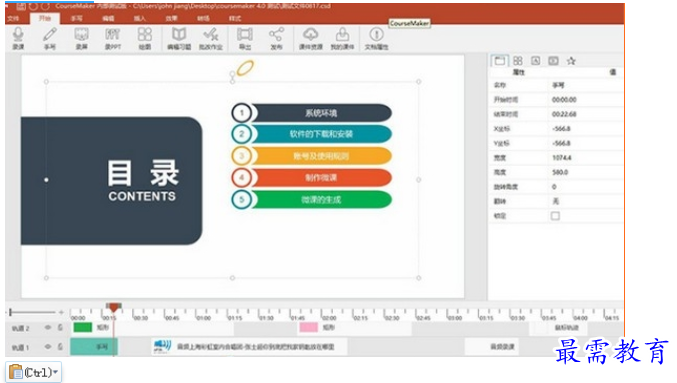This screenshot has width=677, height=383.
Task: Click the 结束时间 value 00:22:68
Action: (x=564, y=114)
